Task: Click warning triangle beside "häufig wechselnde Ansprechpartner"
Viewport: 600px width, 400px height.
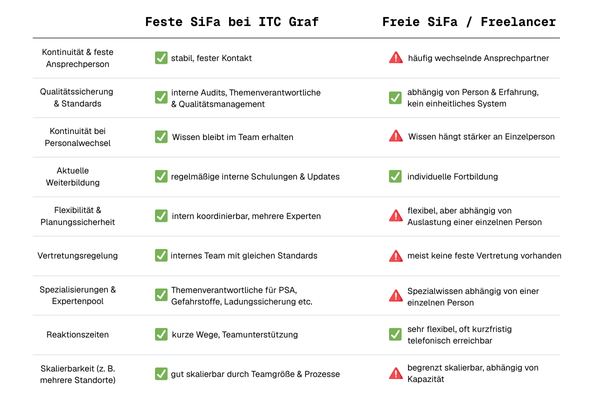Action: tap(396, 58)
